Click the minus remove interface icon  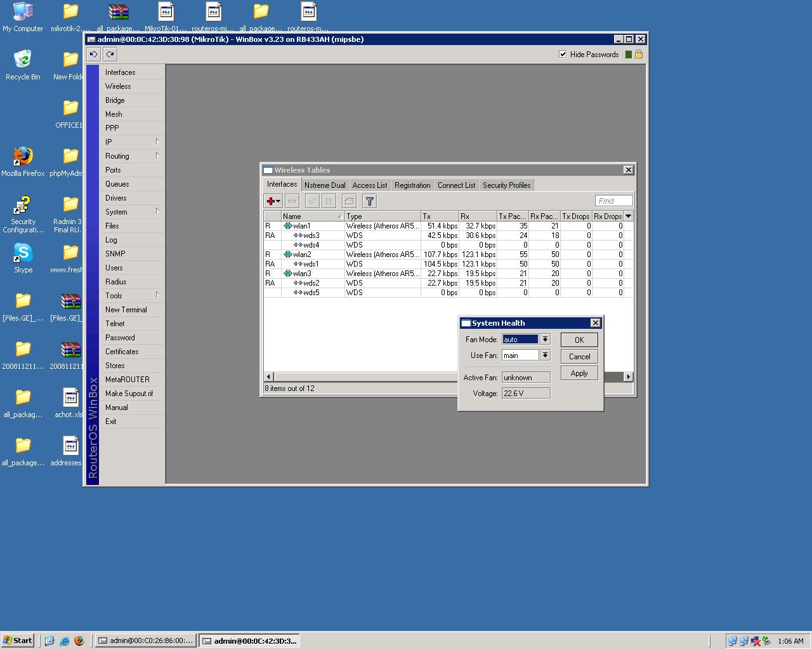(x=292, y=201)
